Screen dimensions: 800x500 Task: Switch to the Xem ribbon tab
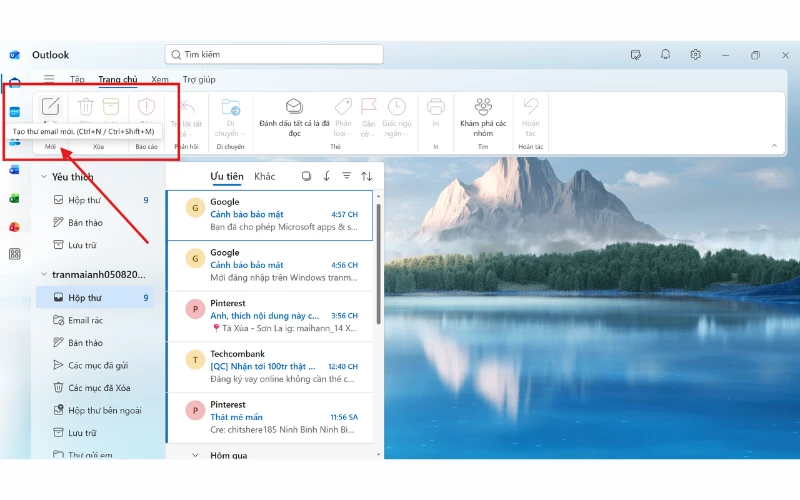[160, 80]
